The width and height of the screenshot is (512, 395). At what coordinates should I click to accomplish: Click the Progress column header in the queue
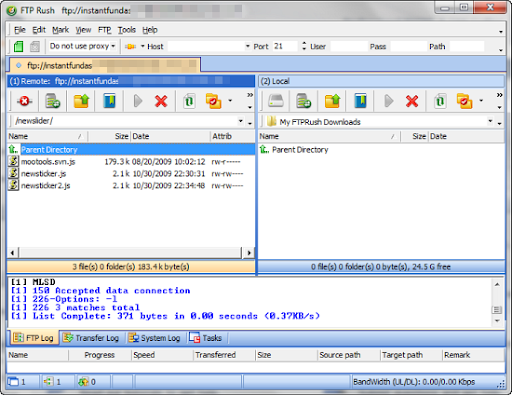tap(100, 355)
